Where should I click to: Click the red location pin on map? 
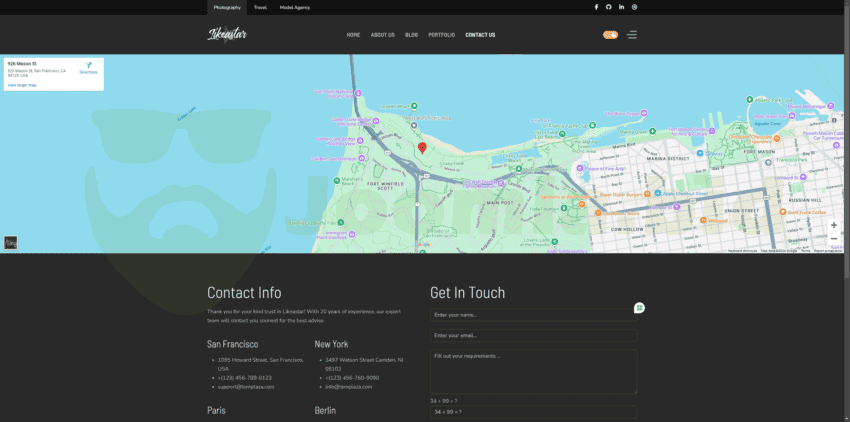click(x=422, y=147)
